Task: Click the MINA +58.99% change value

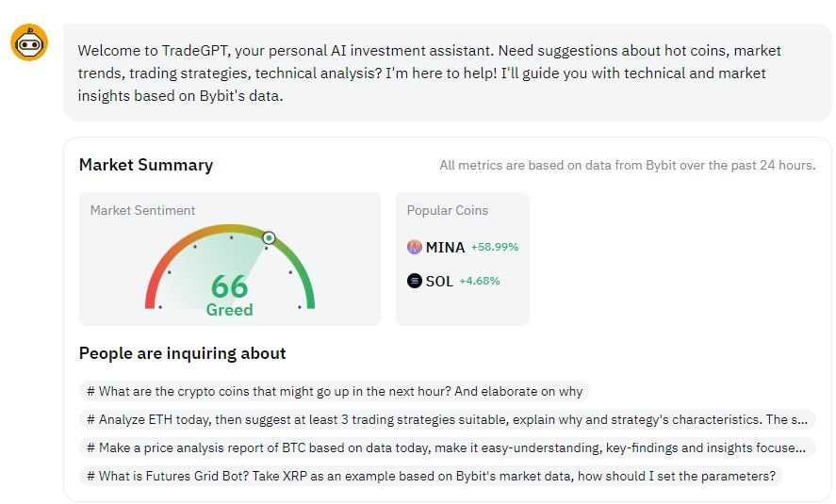Action: click(x=495, y=247)
